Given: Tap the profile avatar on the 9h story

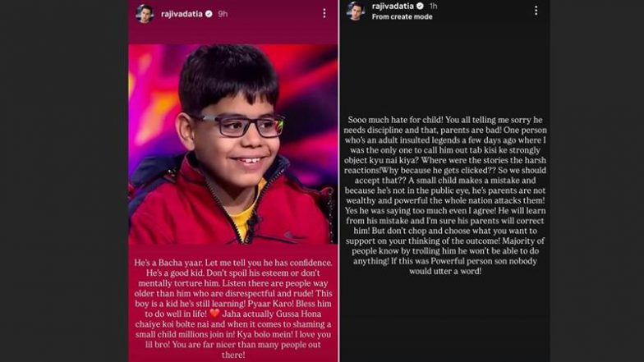Looking at the screenshot, I should (x=145, y=14).
